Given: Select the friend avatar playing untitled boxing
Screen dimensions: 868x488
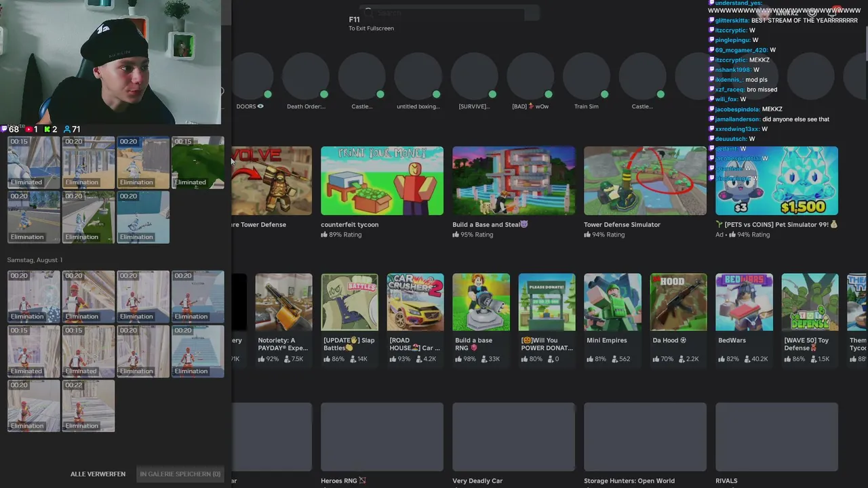Looking at the screenshot, I should point(418,77).
